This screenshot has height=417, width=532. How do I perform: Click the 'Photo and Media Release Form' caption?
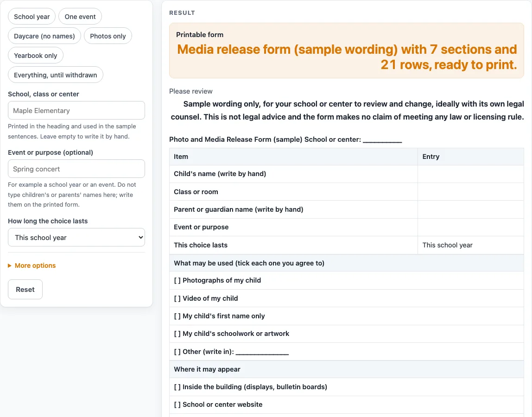click(285, 139)
